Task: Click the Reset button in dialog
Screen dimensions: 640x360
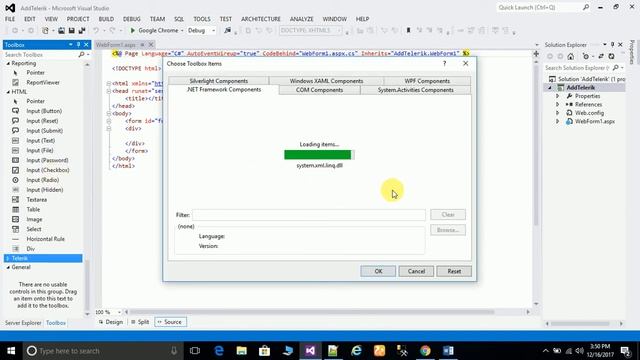Action: click(x=454, y=271)
